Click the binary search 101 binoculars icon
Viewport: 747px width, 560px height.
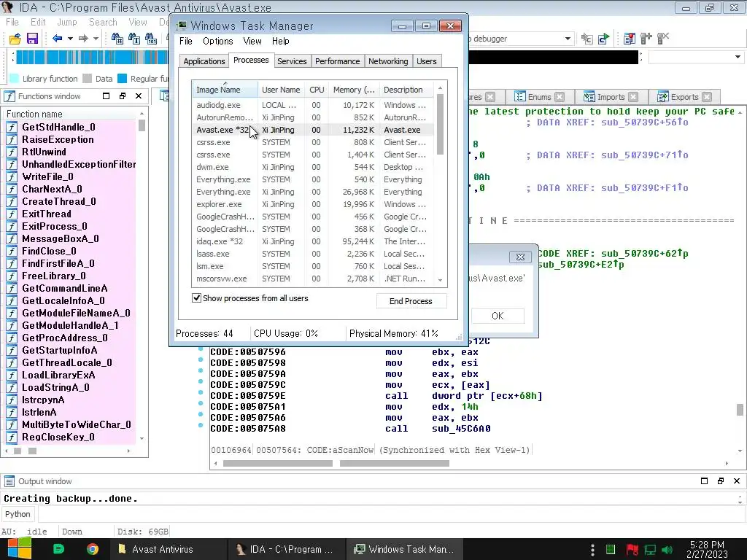151,39
